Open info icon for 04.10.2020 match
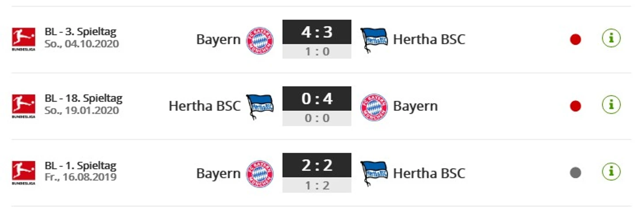Image resolution: width=644 pixels, height=216 pixels. (x=611, y=38)
